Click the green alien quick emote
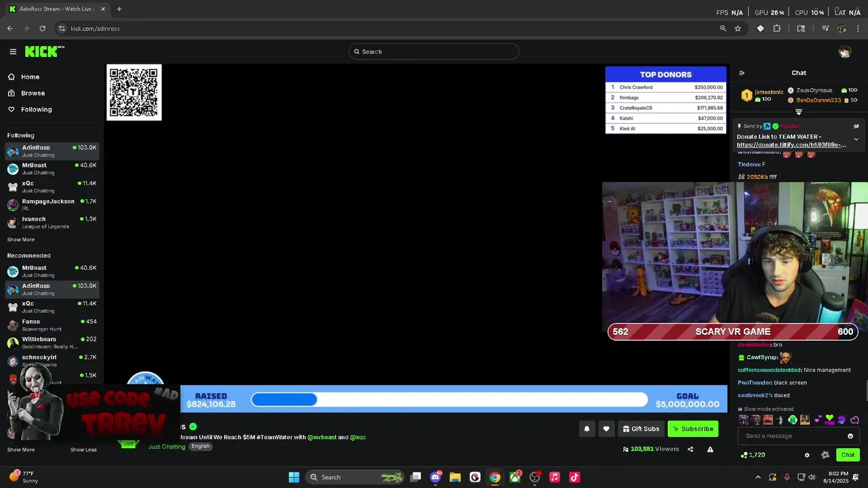The image size is (868, 488). tap(792, 420)
